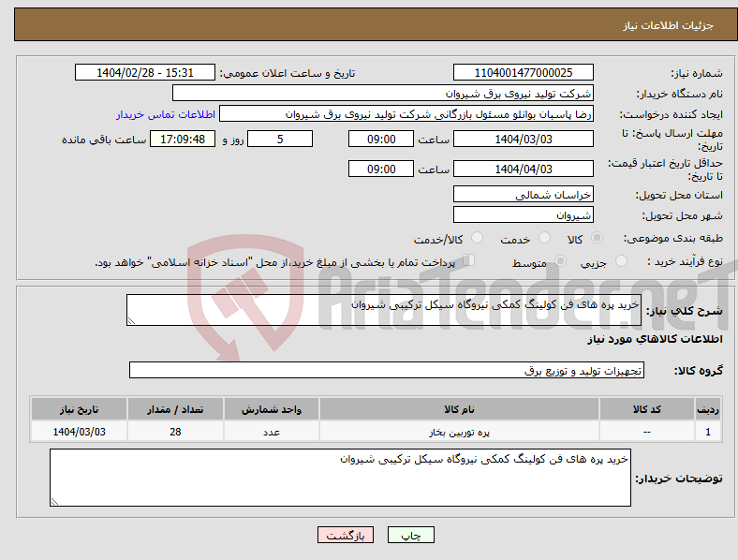This screenshot has width=738, height=560.
Task: Click the need date cell 1404/03/03 in table
Action: 79,432
